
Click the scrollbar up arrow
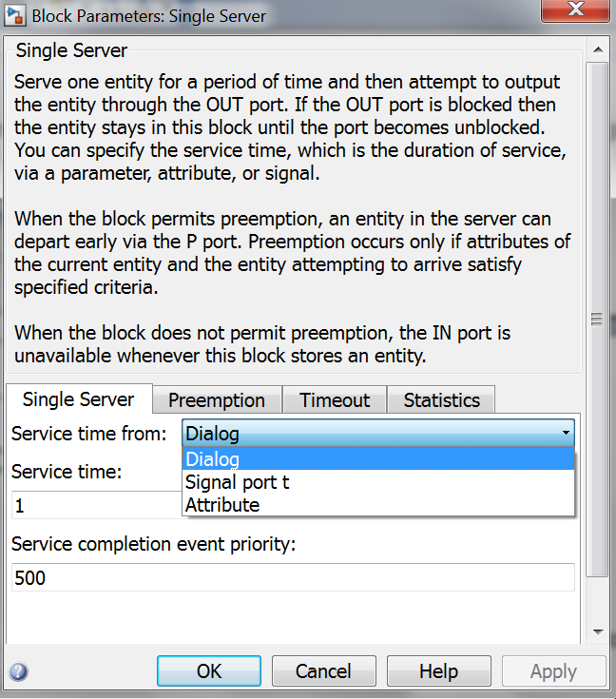pyautogui.click(x=598, y=49)
